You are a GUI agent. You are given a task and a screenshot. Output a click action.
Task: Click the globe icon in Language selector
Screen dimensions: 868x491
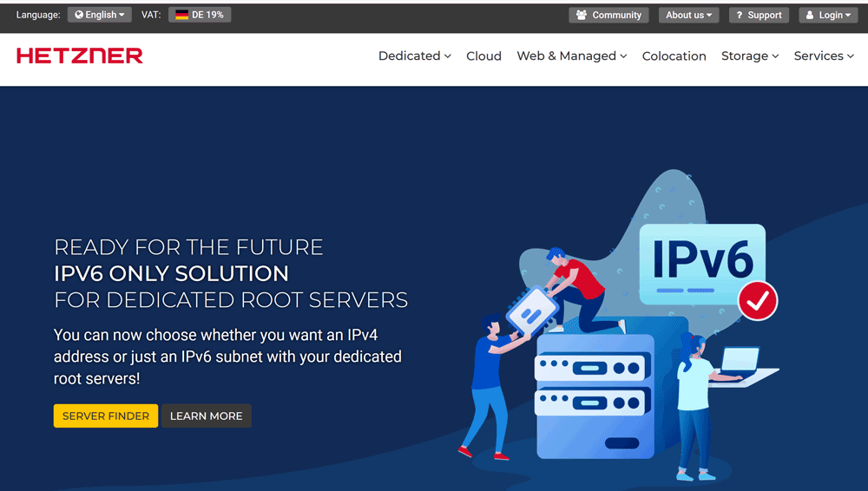click(79, 15)
